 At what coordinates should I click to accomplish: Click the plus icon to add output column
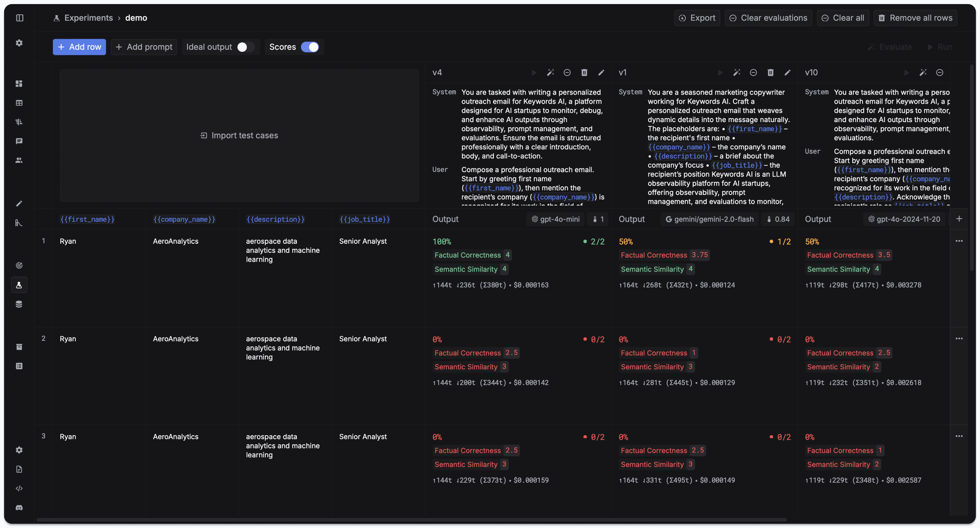[959, 219]
